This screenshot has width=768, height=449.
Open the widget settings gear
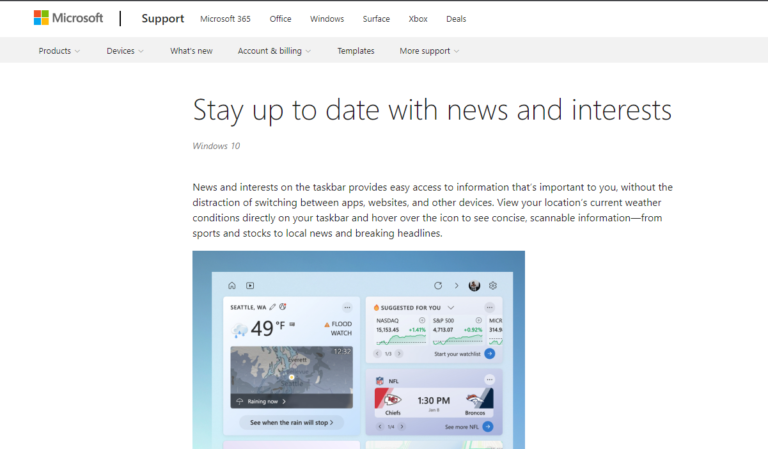(x=493, y=285)
